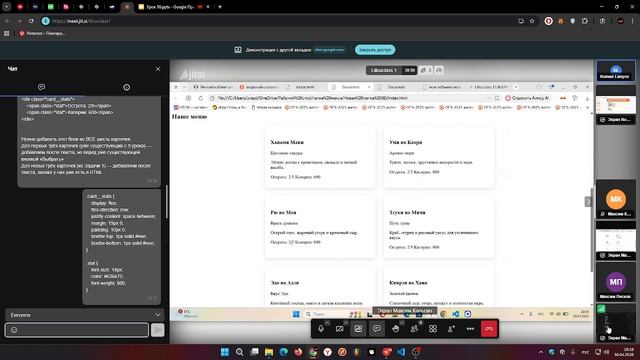Open Microsoft Edge from the taskbar
This screenshot has width=640, height=360.
(284, 352)
